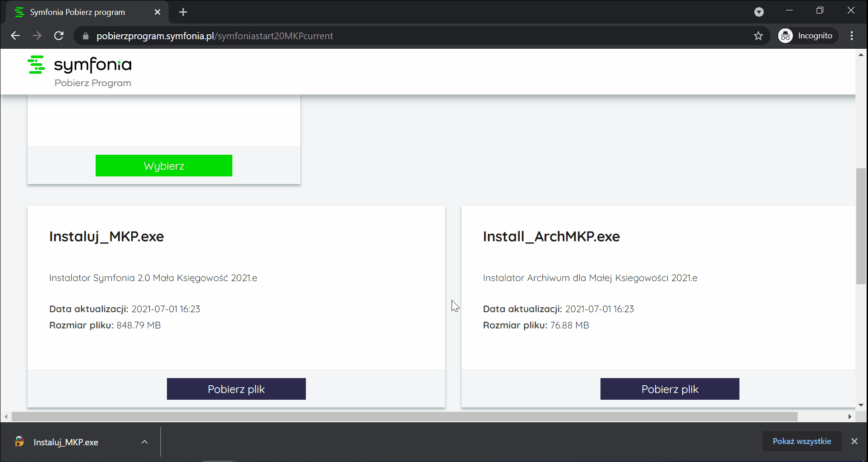View site security padlock info
This screenshot has width=868, height=462.
[86, 36]
